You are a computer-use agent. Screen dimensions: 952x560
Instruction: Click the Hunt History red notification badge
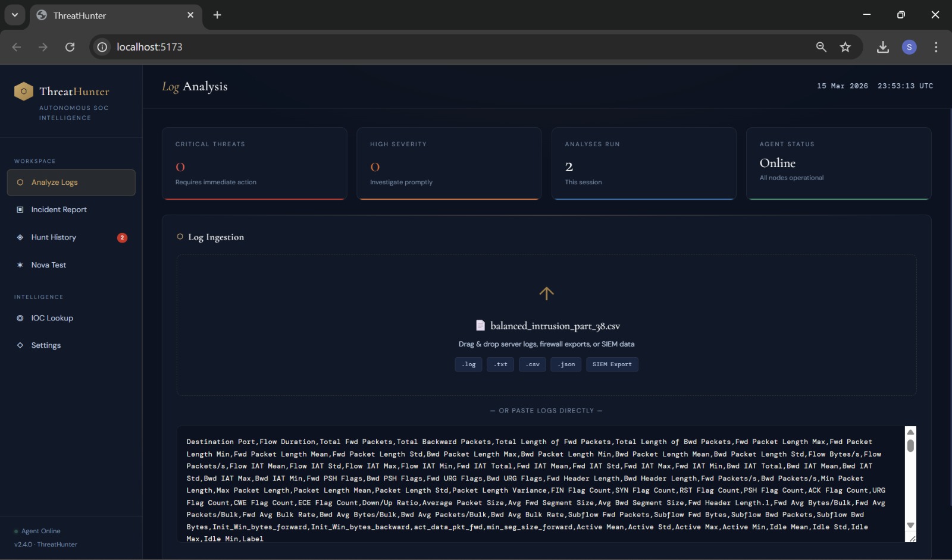122,238
